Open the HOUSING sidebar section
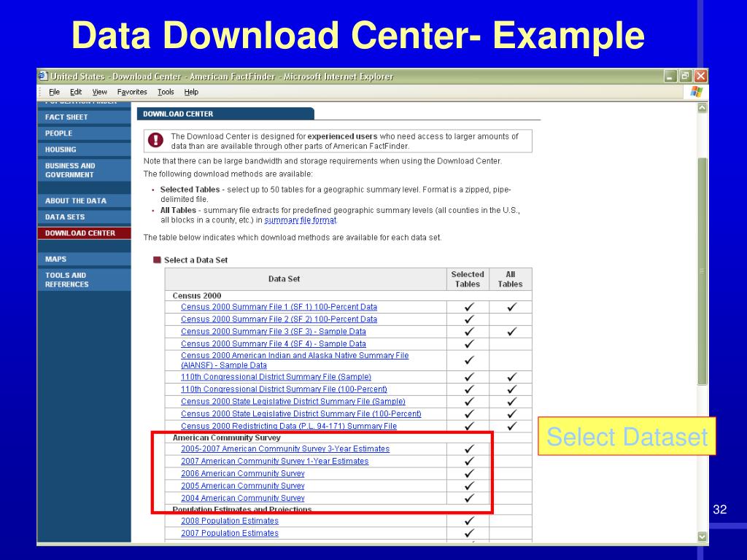Viewport: 747px width, 560px height. (84, 149)
